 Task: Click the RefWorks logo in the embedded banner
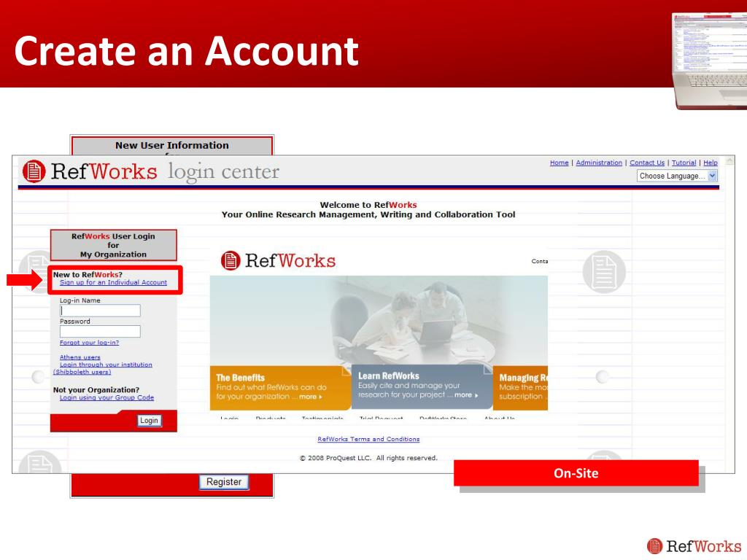pyautogui.click(x=278, y=260)
